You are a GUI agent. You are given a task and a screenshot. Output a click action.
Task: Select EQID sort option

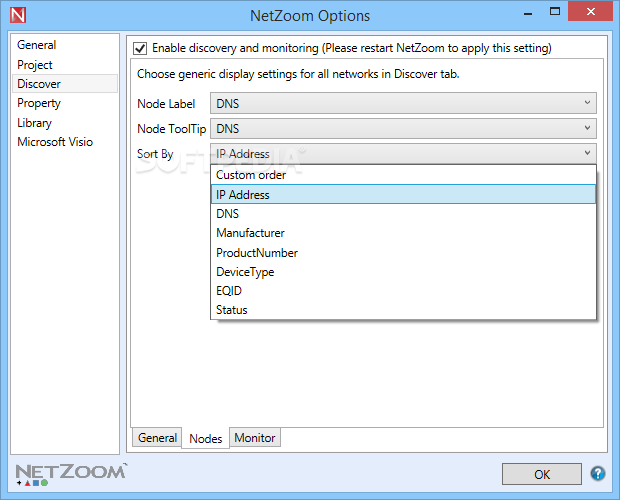click(x=403, y=291)
